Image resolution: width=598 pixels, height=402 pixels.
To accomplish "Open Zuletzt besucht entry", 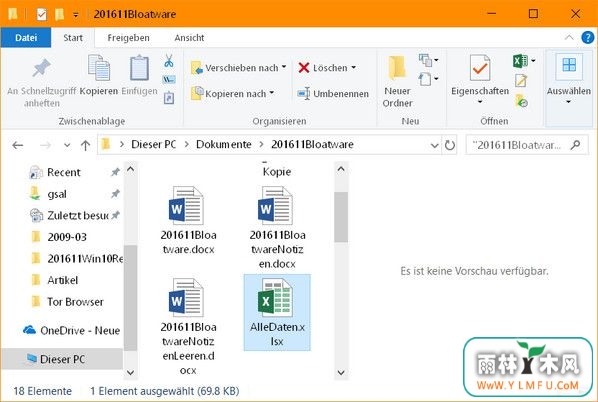I will click(78, 215).
